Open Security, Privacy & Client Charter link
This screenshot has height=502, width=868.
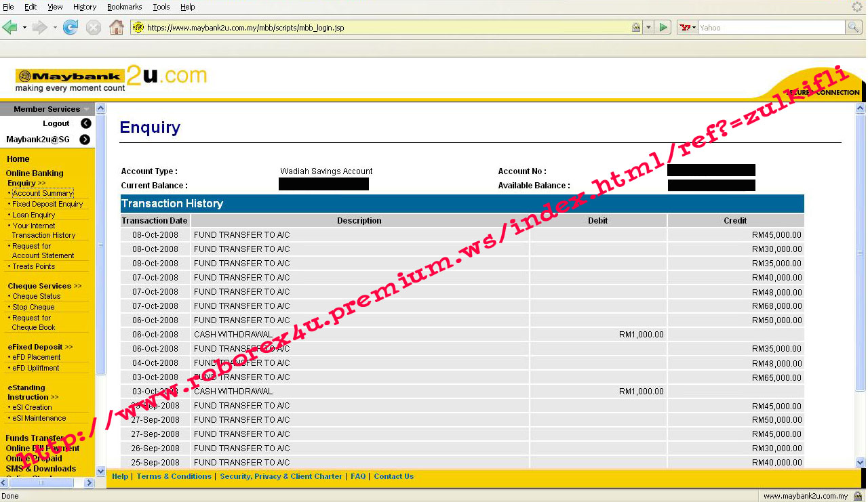pos(281,476)
